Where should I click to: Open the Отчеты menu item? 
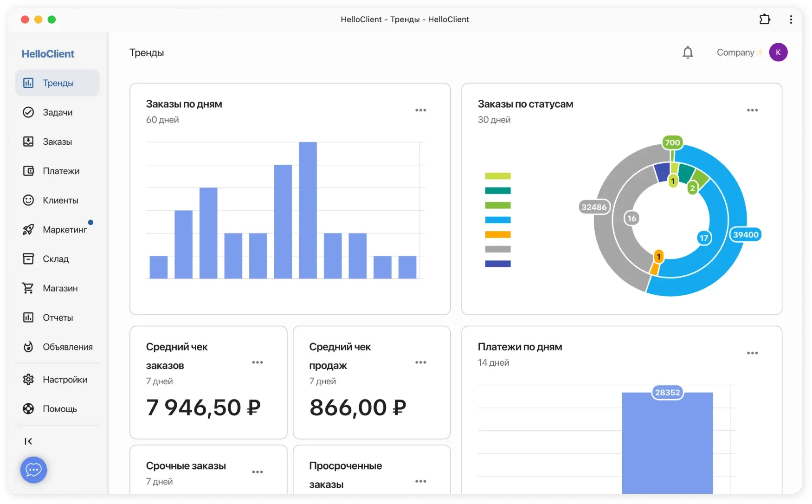click(58, 317)
